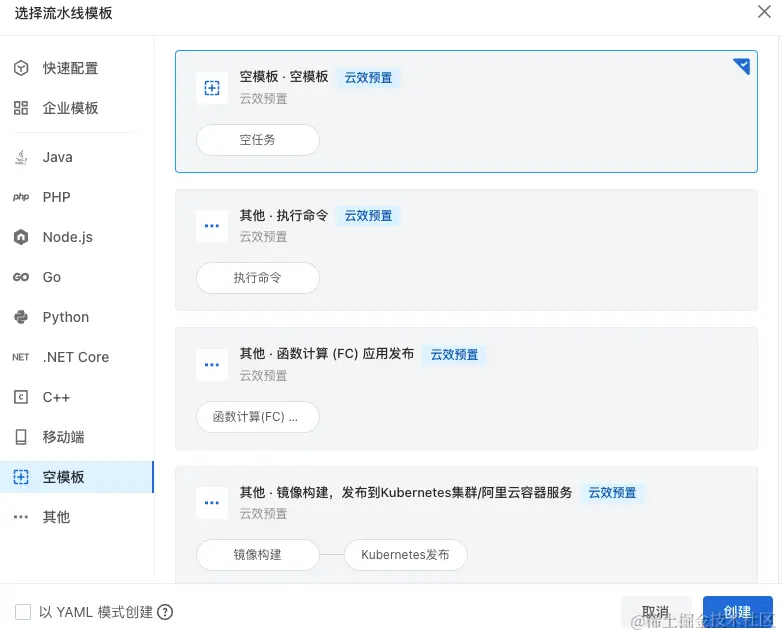Click the 空模板 sidebar plus-box icon
This screenshot has width=782, height=636.
[21, 477]
